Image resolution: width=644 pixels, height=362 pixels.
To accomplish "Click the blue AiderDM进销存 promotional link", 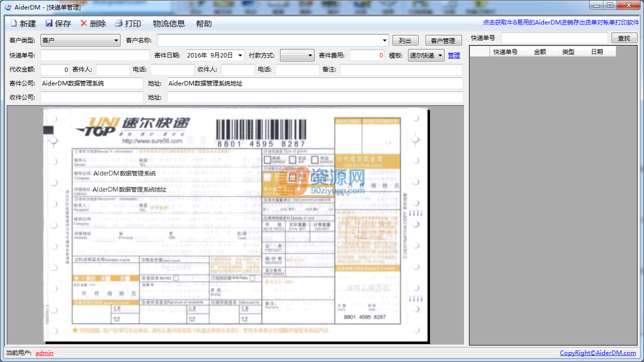I will tap(561, 22).
